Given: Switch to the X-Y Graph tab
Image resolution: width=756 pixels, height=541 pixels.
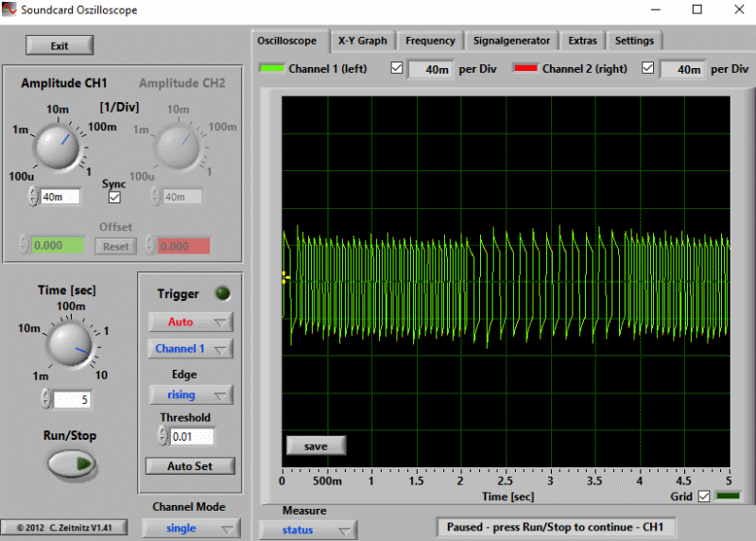Looking at the screenshot, I should coord(363,41).
